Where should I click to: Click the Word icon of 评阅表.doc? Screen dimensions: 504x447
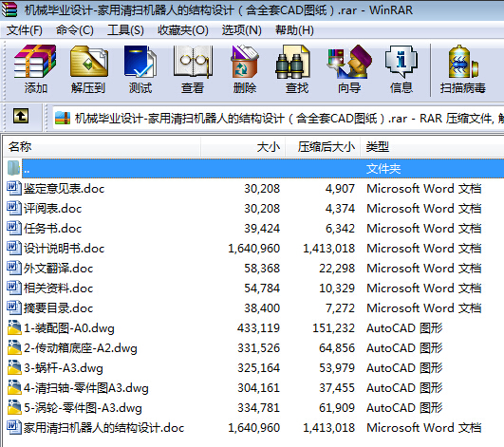14,208
